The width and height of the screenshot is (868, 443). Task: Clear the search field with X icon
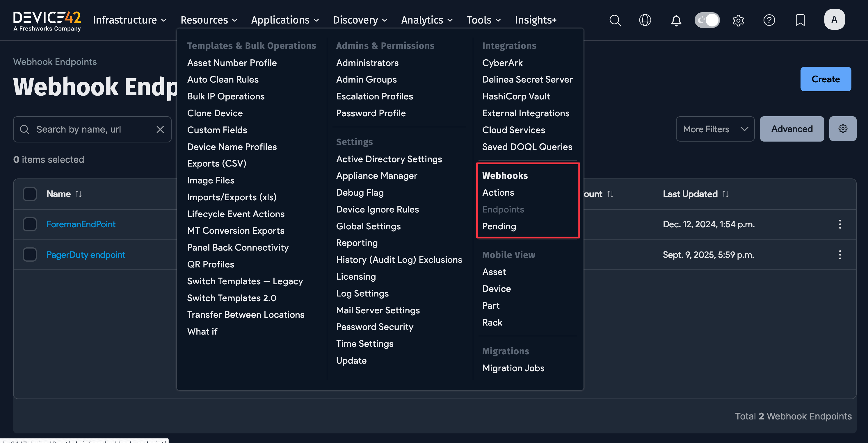click(160, 129)
